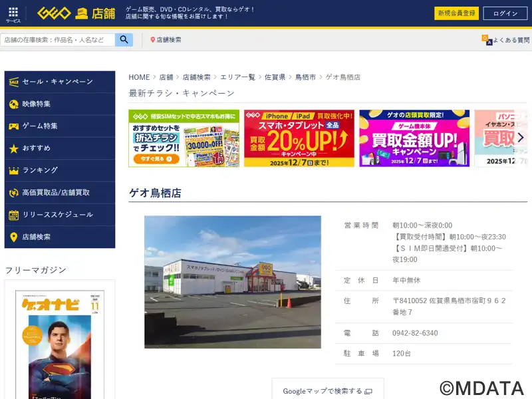Click the crown icon for ランキング
Image resolution: width=532 pixels, height=399 pixels.
coord(13,171)
